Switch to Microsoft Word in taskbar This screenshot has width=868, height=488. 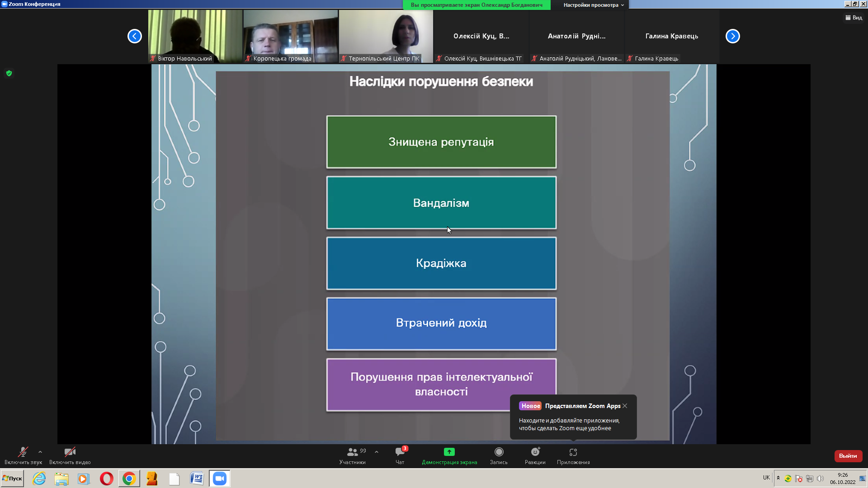(x=197, y=479)
